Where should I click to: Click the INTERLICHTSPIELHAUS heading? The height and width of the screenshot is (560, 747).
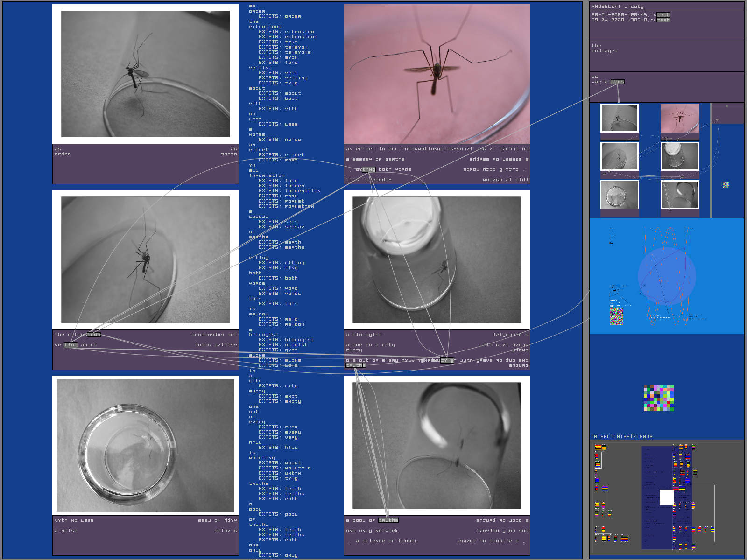[621, 437]
